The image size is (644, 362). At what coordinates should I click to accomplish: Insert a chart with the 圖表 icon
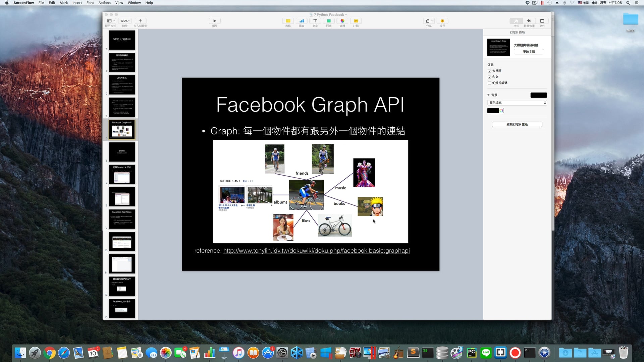301,21
